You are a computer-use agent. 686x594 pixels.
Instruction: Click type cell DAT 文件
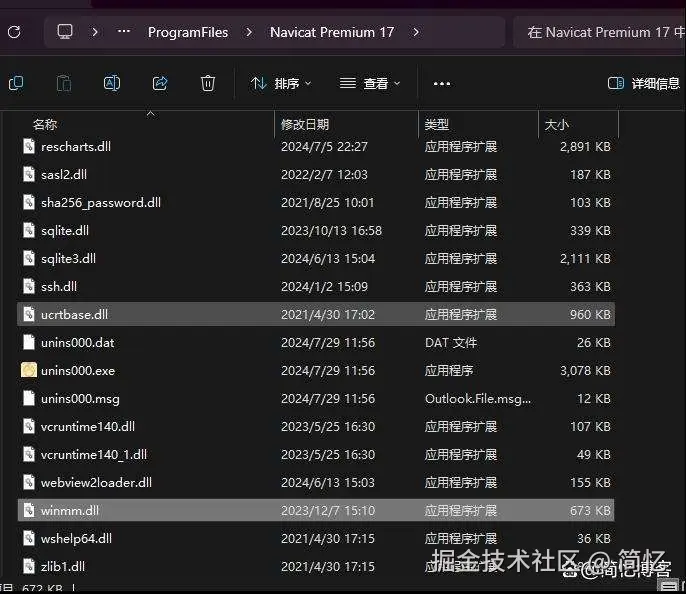coord(451,342)
